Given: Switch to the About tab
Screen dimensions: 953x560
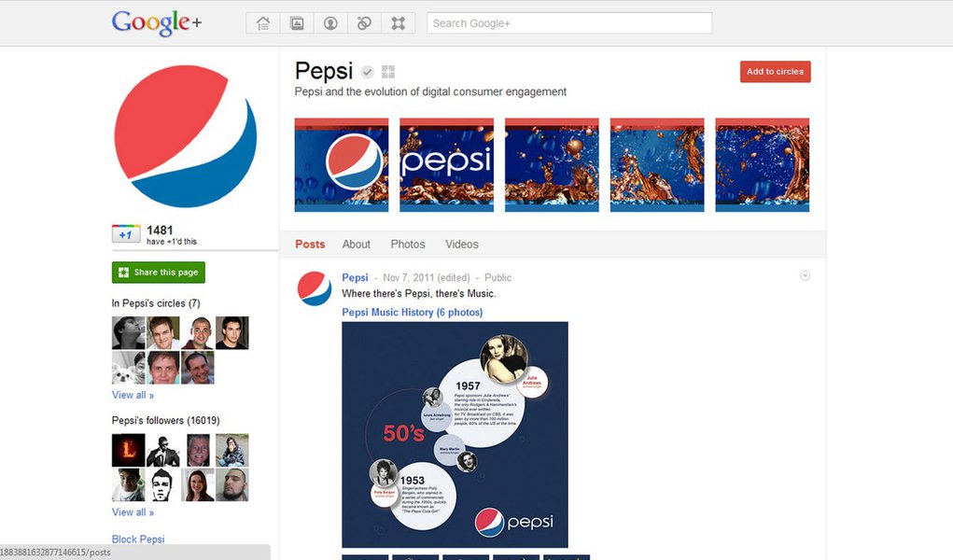Looking at the screenshot, I should (357, 245).
